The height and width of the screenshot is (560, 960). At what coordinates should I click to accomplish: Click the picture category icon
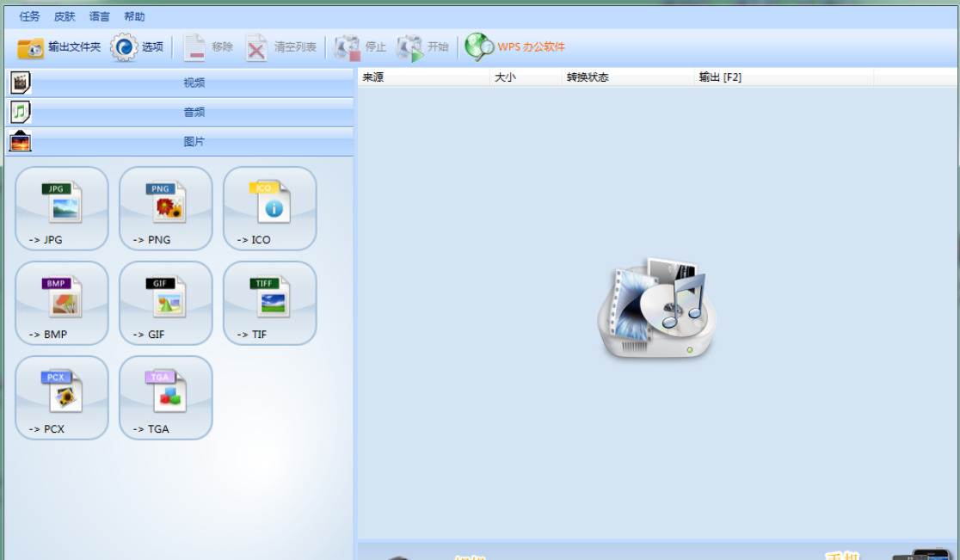coord(20,141)
